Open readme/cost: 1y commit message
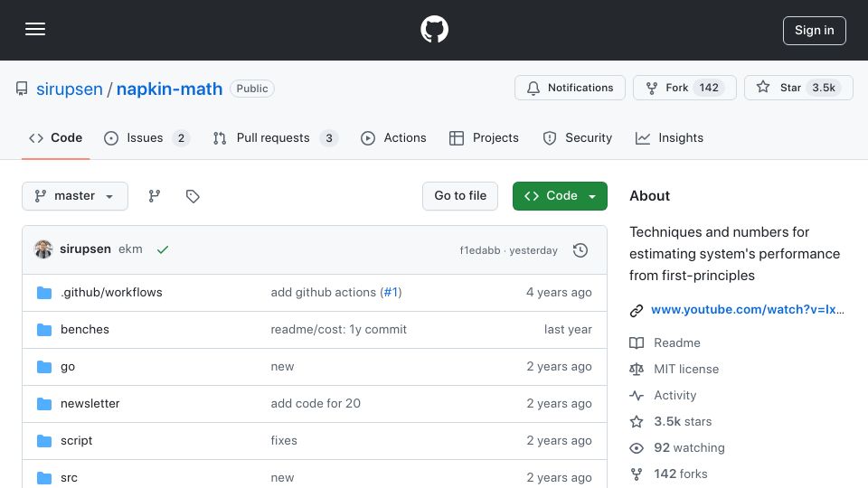 pos(338,329)
